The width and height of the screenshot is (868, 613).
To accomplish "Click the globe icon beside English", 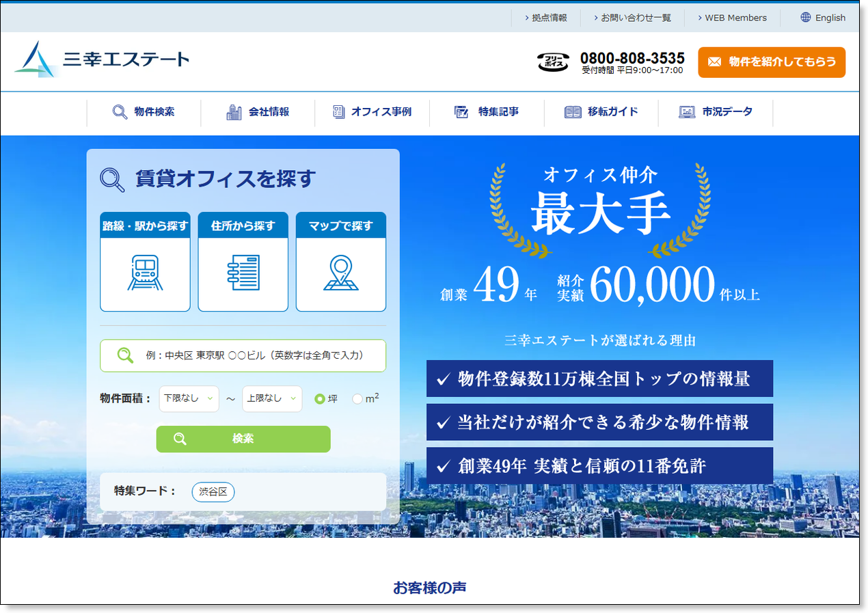I will click(806, 18).
